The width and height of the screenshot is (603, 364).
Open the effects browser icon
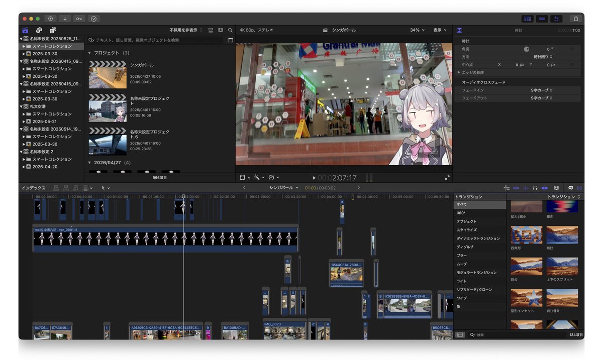point(570,188)
